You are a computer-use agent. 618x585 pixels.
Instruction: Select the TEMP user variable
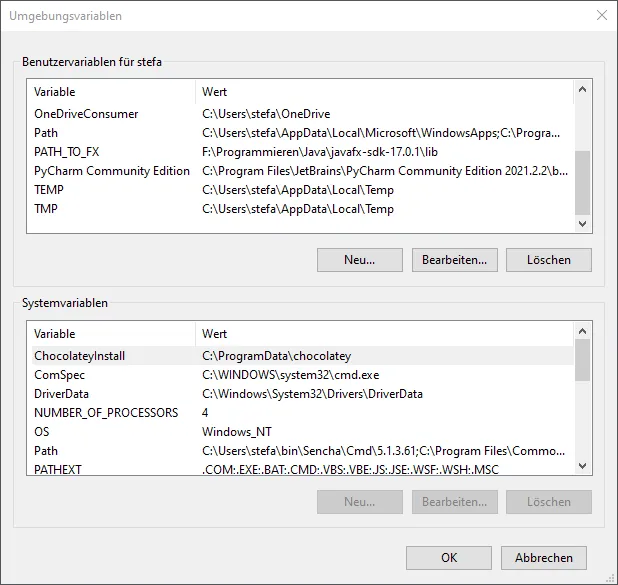tap(49, 190)
